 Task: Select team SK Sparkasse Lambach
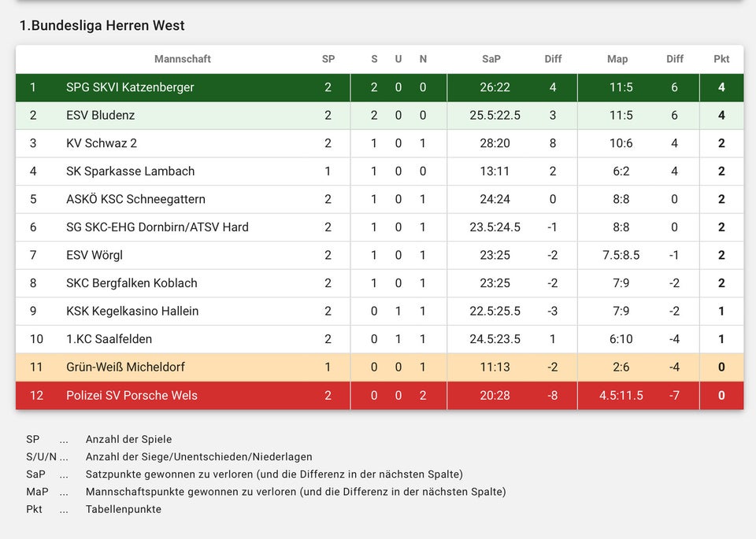tap(130, 171)
